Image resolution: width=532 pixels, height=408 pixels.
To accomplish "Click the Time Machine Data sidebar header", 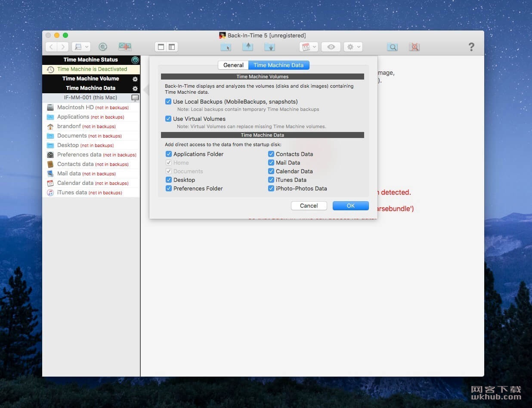I will point(90,88).
